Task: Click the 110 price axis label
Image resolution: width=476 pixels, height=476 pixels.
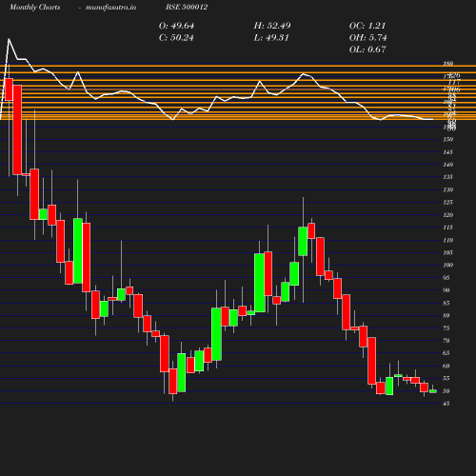Action: [448, 240]
